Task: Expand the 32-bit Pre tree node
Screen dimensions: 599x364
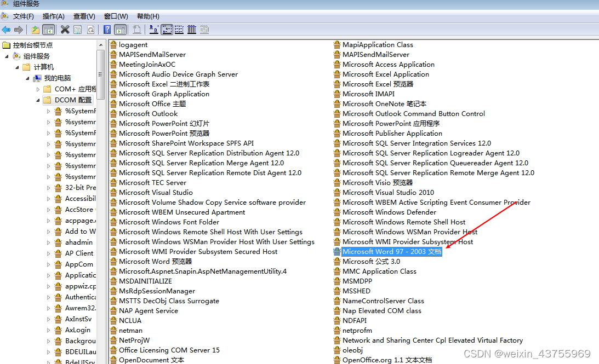Action: [x=48, y=188]
